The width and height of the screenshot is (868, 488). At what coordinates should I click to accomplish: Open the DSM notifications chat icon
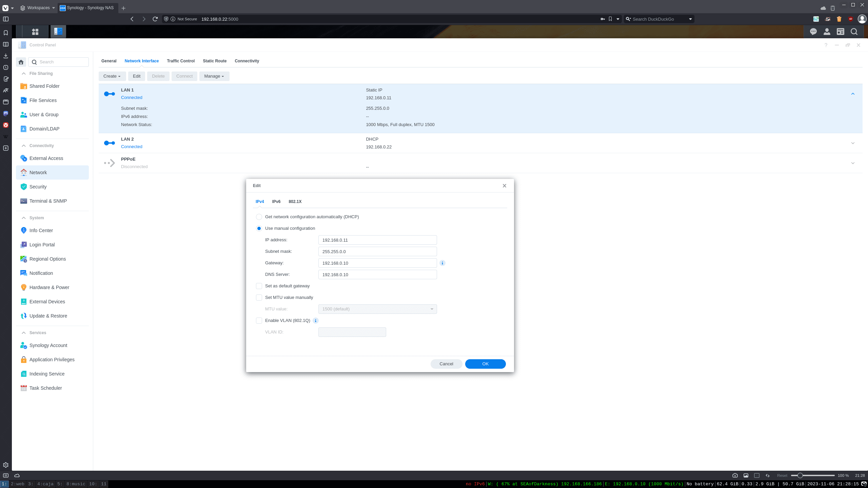(813, 32)
